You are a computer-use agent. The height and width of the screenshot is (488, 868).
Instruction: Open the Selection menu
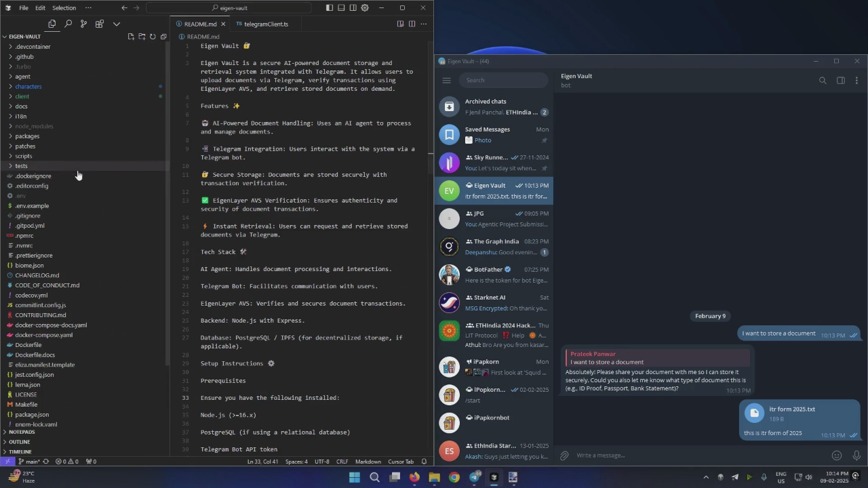pos(64,8)
